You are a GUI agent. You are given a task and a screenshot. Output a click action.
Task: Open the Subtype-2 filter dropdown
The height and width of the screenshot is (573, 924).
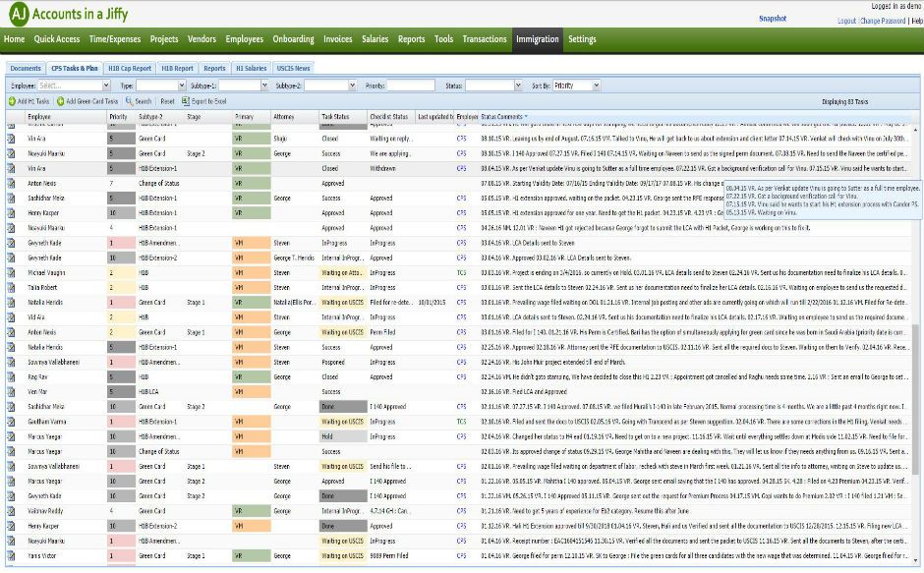(x=352, y=86)
